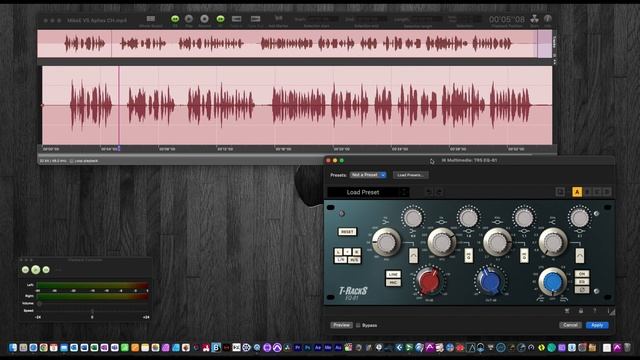Click the redo arrow in the EQ-81 header
Image resolution: width=640 pixels, height=360 pixels.
[x=439, y=191]
